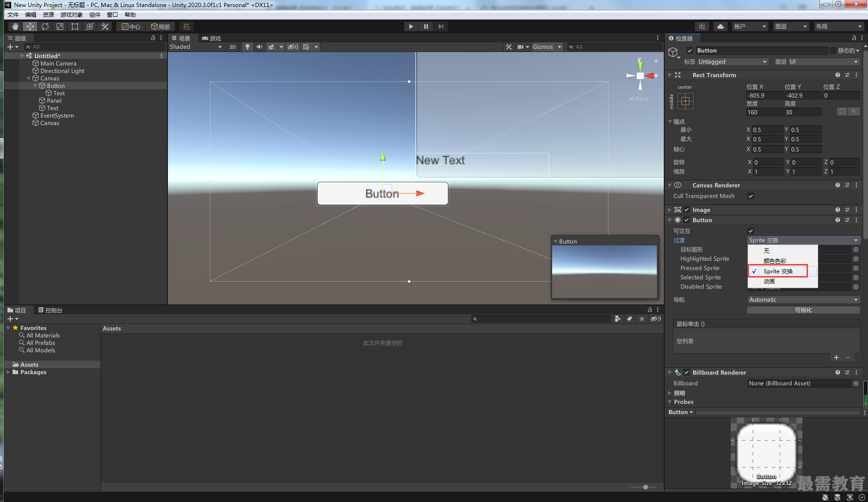Click the Pause button
Viewport: 868px width, 502px height.
click(426, 26)
